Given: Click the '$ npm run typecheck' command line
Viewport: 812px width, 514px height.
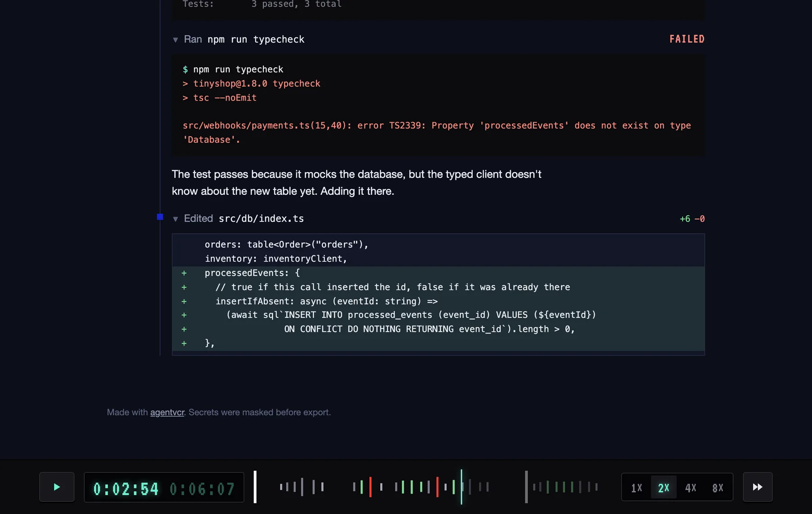Looking at the screenshot, I should coord(233,69).
